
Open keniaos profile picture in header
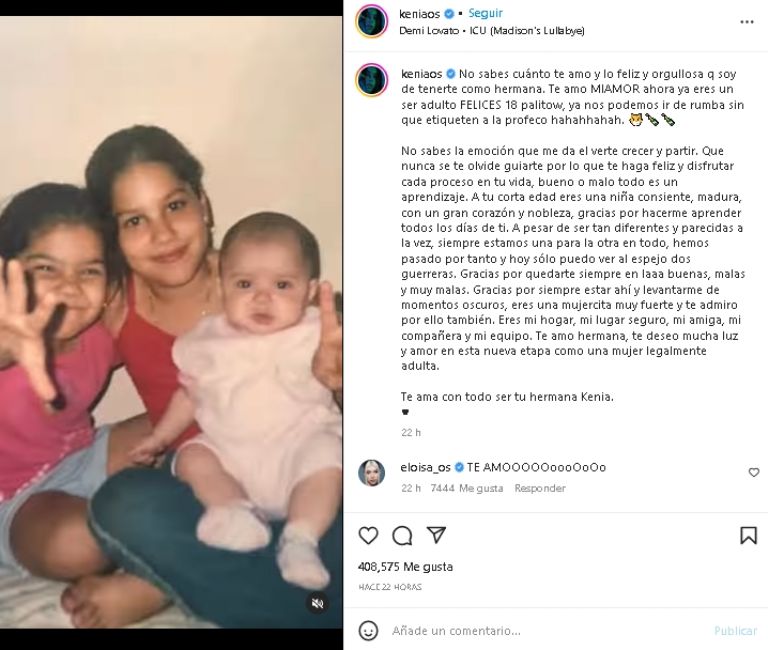[x=372, y=21]
